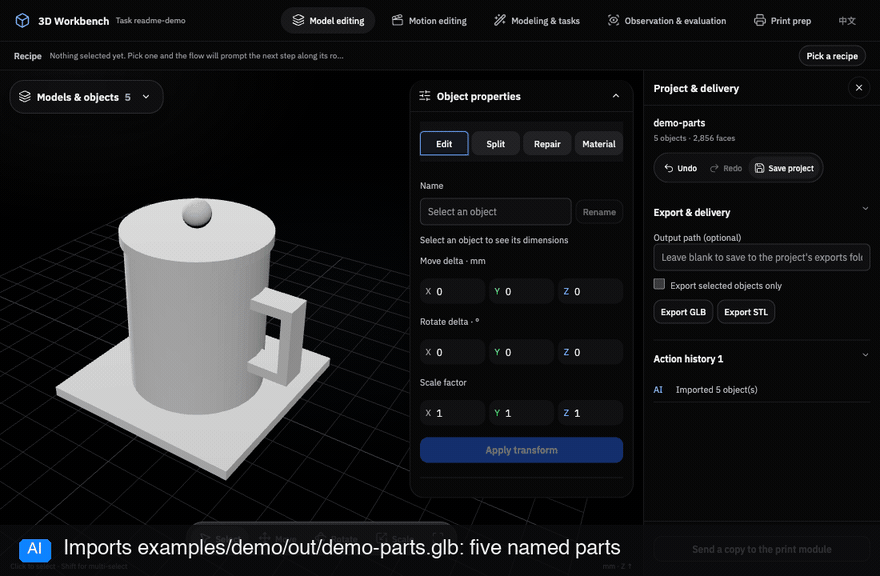
Task: Click the Rename button
Action: coord(599,212)
